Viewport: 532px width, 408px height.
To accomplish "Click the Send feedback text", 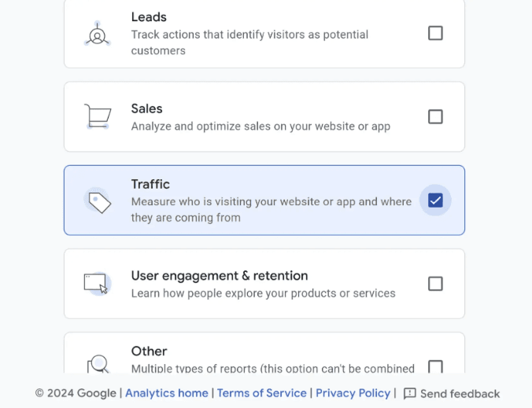I will pos(460,394).
